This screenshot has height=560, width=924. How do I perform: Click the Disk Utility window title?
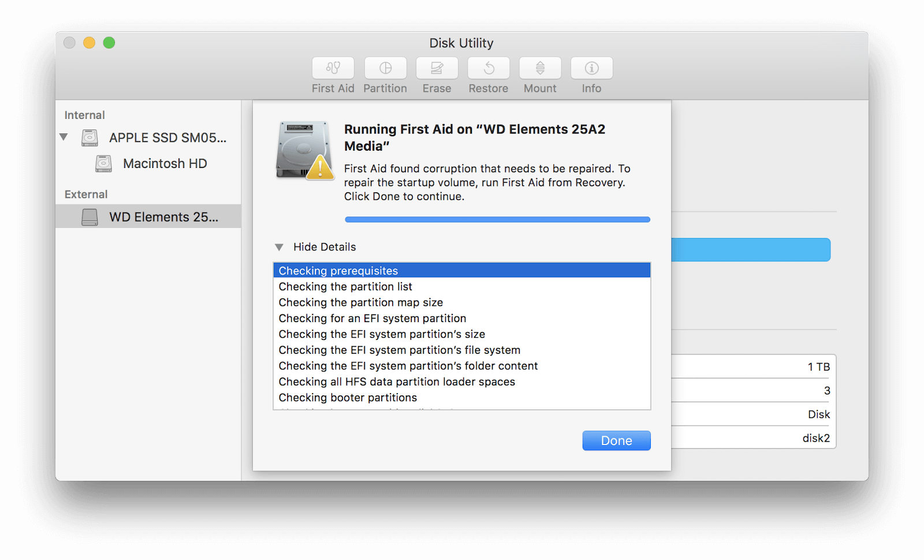tap(460, 43)
